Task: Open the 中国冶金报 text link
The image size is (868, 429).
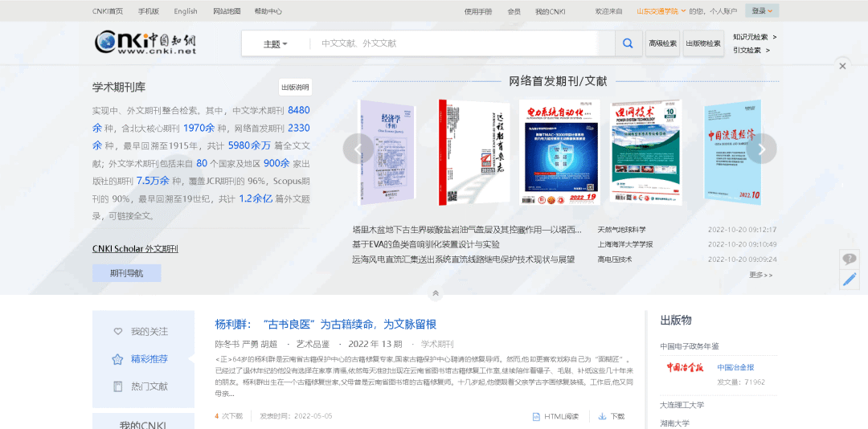Action: coord(735,367)
